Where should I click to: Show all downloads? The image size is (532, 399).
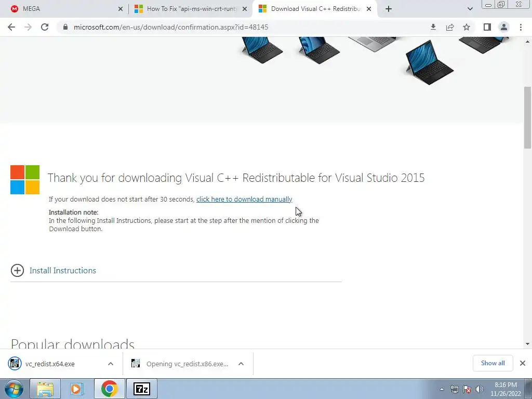pos(493,363)
